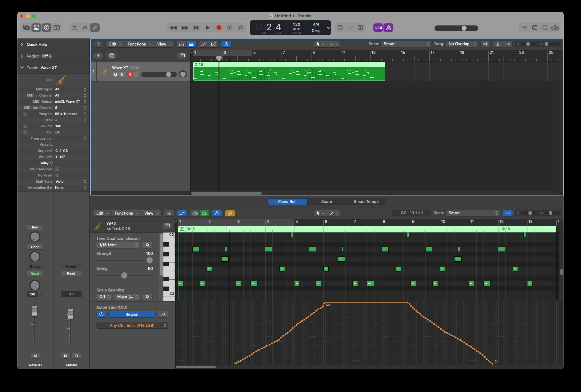Viewport: 581px width, 392px height.
Task: Toggle the yellow Link mode icon in Piano Roll
Action: (230, 213)
